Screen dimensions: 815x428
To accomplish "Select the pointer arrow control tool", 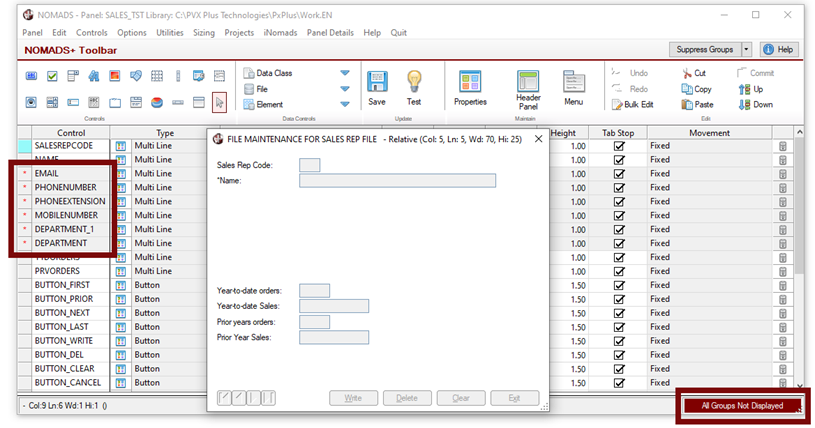I will point(219,101).
